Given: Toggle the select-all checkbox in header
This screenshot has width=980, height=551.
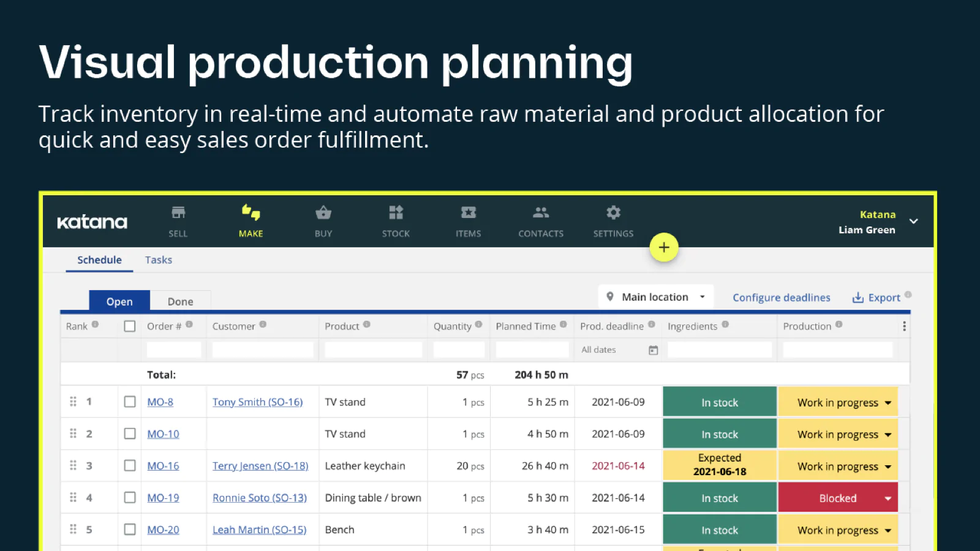Looking at the screenshot, I should pyautogui.click(x=130, y=326).
